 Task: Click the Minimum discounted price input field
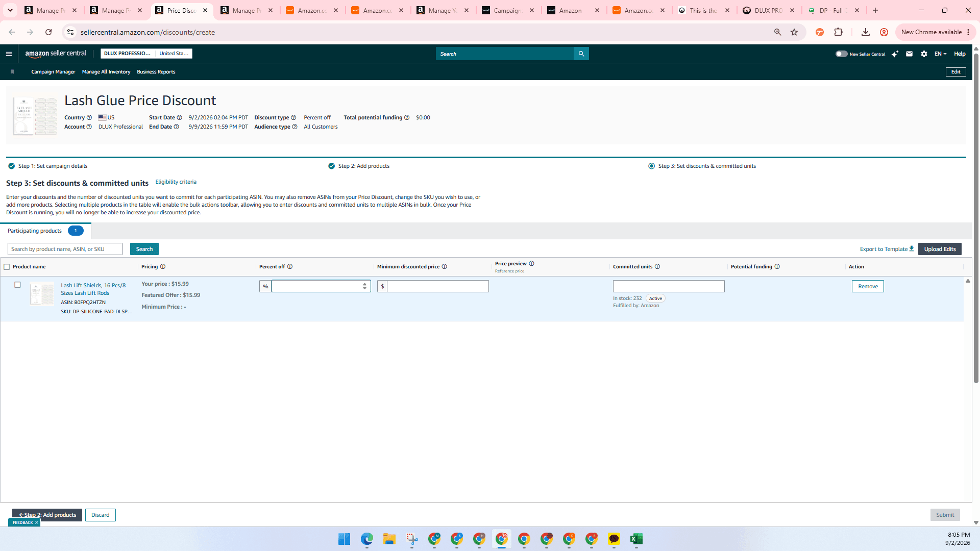pos(438,286)
